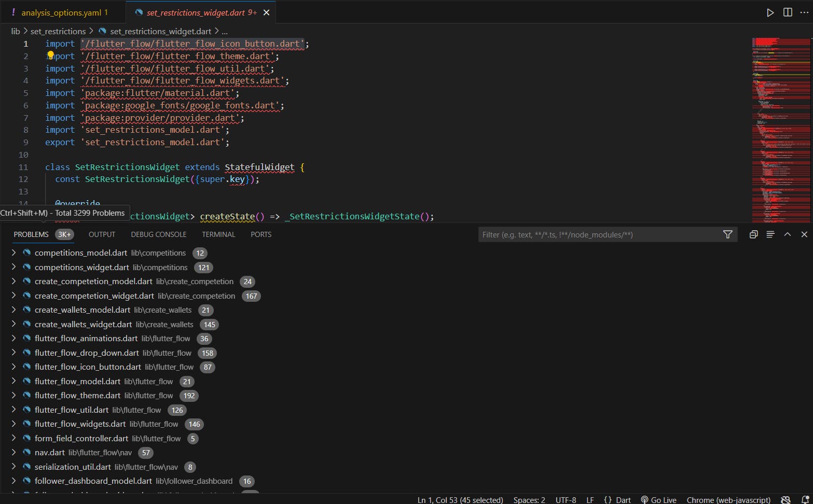Open notifications bell in the status bar
The height and width of the screenshot is (504, 813).
[x=805, y=500]
